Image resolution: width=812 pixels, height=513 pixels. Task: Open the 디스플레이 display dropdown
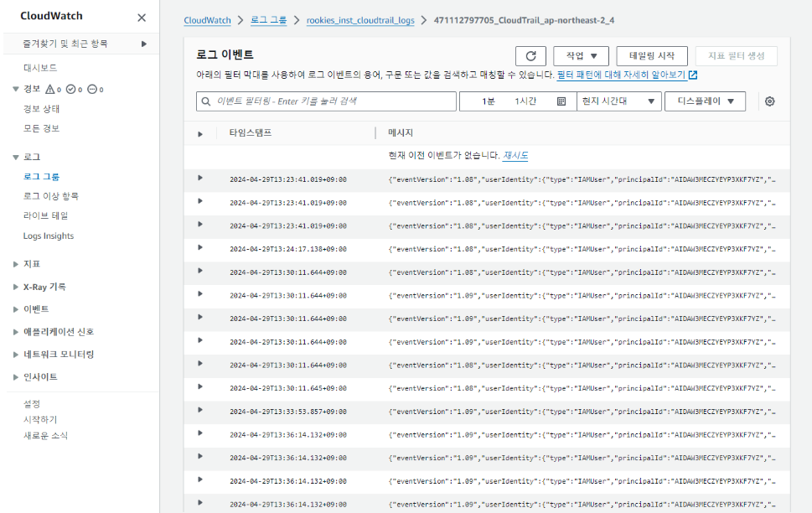[x=706, y=101]
